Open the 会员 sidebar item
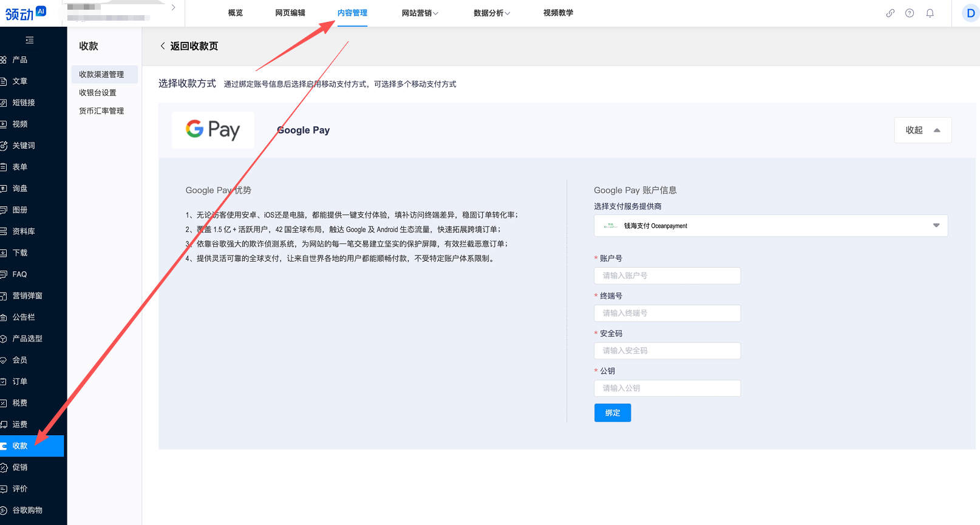Image resolution: width=980 pixels, height=525 pixels. [x=19, y=360]
